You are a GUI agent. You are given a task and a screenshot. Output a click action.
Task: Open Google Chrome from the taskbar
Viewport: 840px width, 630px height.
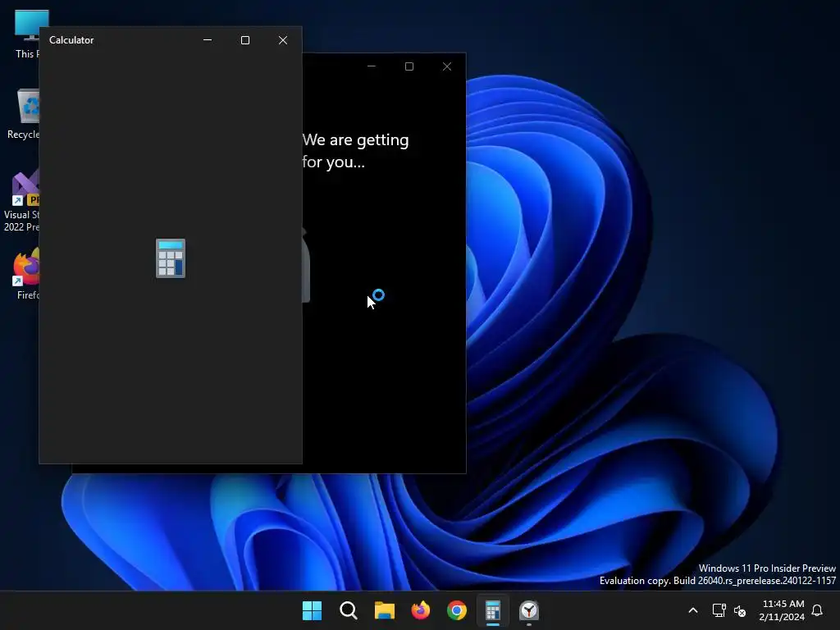457,610
